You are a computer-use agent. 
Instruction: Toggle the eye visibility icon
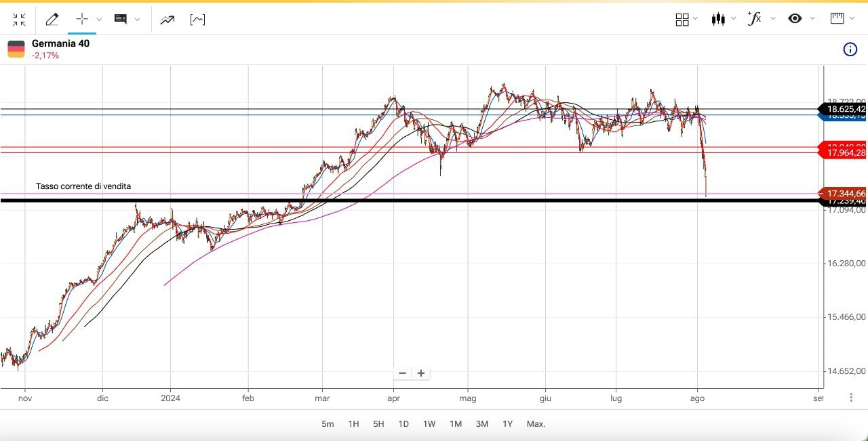tap(795, 19)
